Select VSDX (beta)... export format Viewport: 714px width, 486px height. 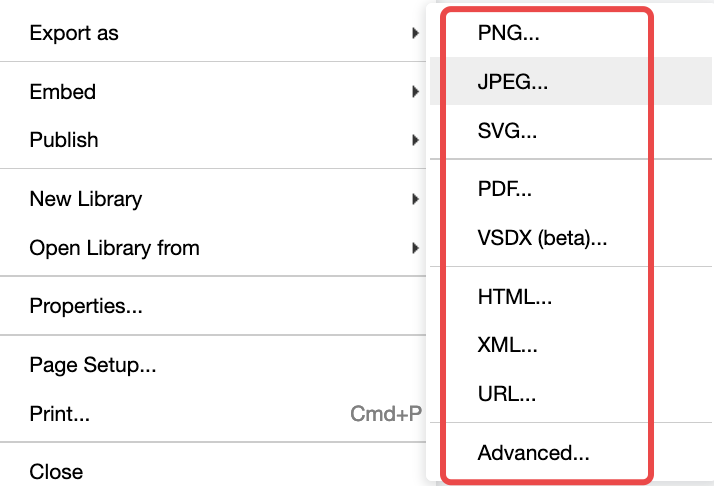[542, 239]
